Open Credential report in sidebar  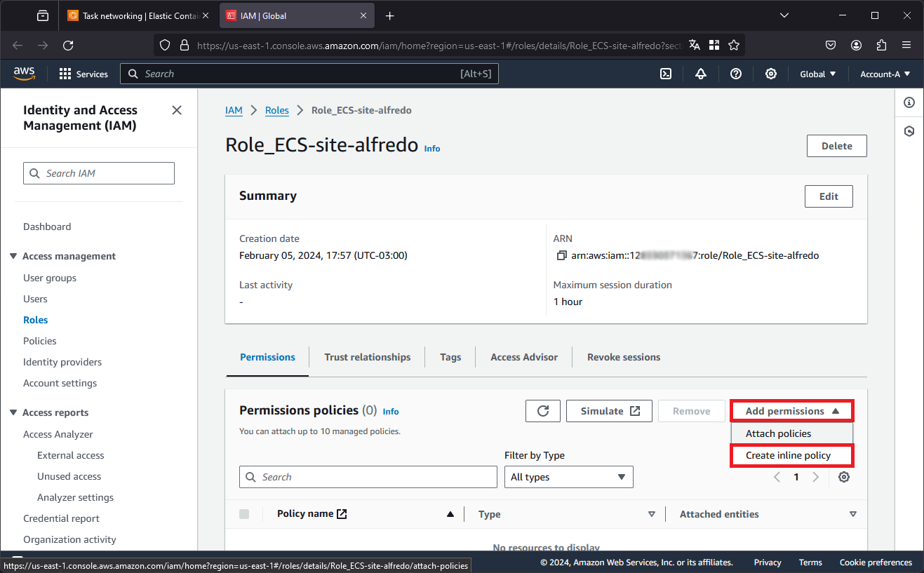(x=61, y=518)
